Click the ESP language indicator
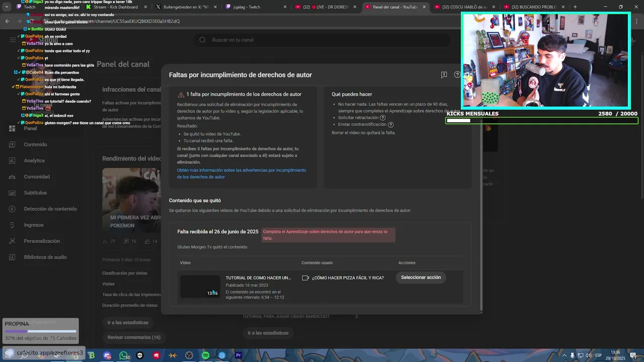The image size is (644, 362). 599,355
